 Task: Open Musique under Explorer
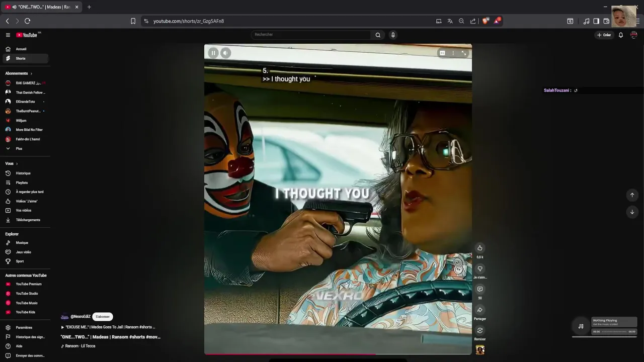pos(25,243)
